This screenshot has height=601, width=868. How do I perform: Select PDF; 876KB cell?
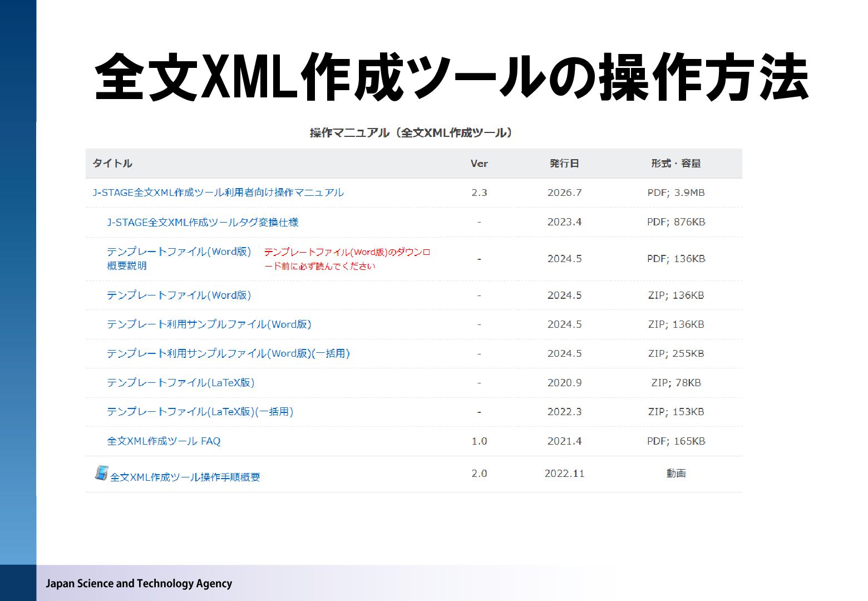[676, 222]
